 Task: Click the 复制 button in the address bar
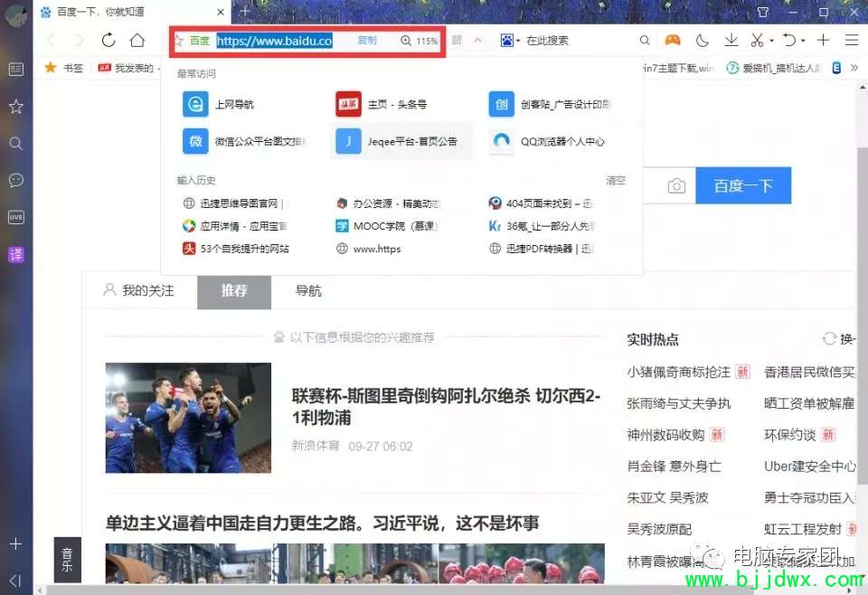tap(366, 41)
